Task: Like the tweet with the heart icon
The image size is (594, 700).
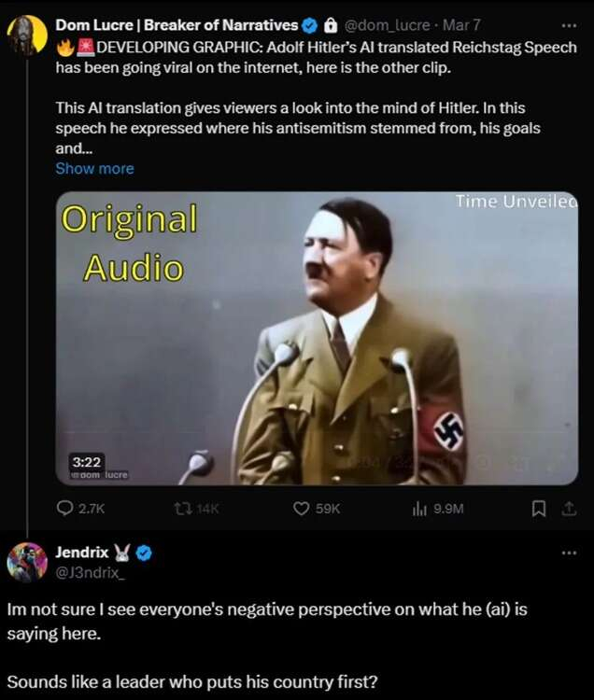Action: pos(301,509)
